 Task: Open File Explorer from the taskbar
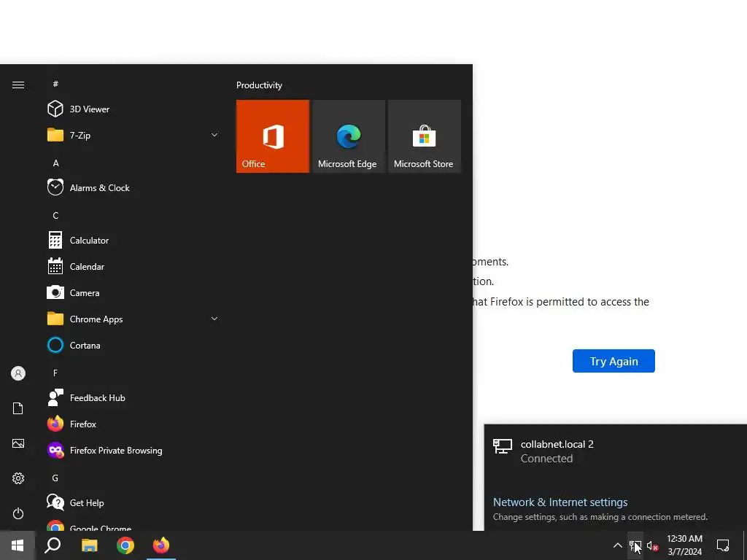click(89, 545)
